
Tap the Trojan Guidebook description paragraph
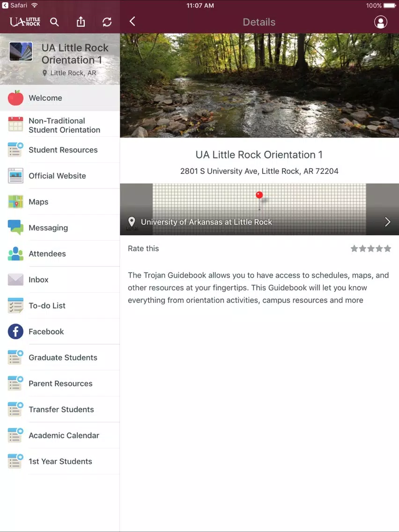(x=258, y=288)
